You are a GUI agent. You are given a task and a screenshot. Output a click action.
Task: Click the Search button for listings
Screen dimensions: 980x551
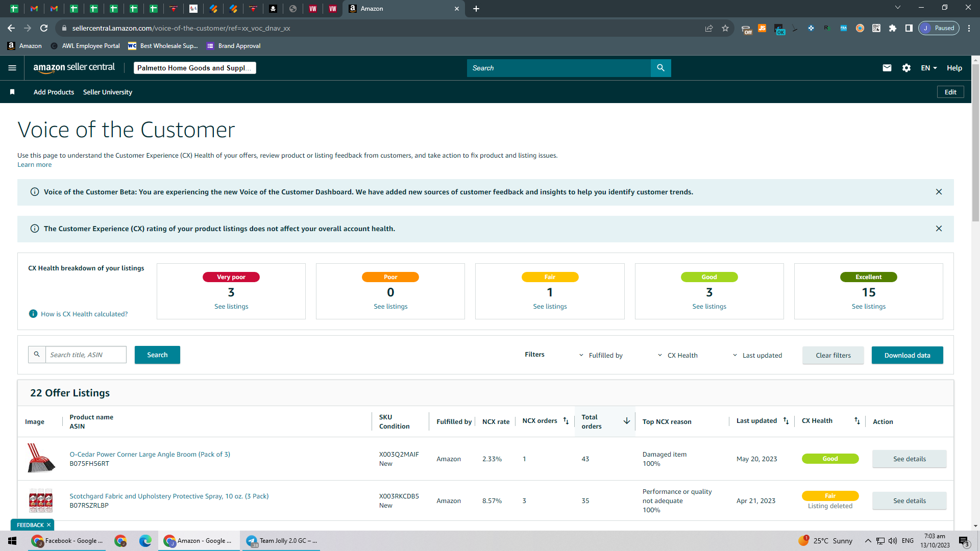[x=157, y=355]
